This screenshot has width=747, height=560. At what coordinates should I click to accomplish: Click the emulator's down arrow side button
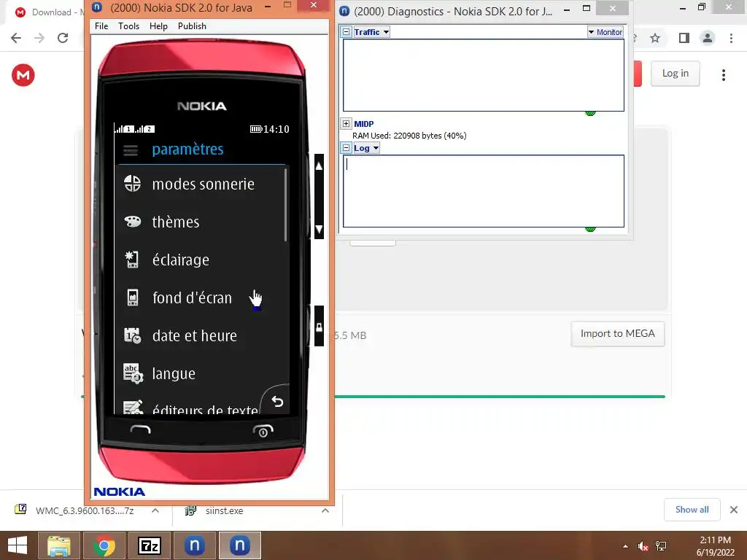320,228
